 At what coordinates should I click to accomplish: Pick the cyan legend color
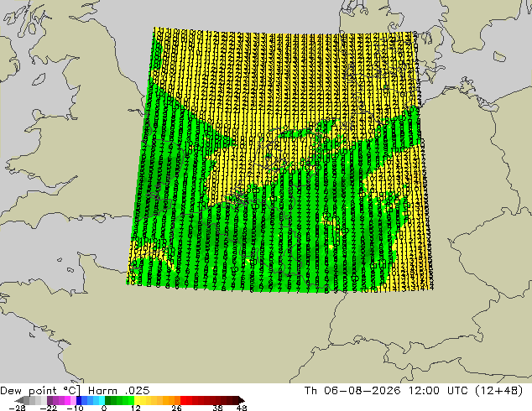[x=102, y=400]
